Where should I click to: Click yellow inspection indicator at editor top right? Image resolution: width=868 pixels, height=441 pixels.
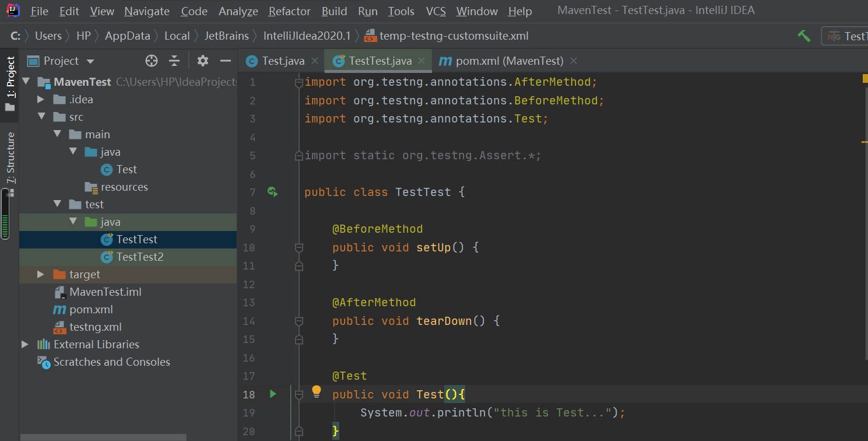point(865,78)
